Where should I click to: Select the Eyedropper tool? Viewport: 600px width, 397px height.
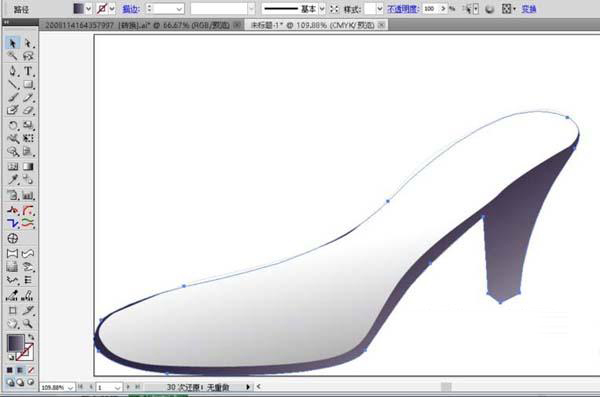pos(13,180)
